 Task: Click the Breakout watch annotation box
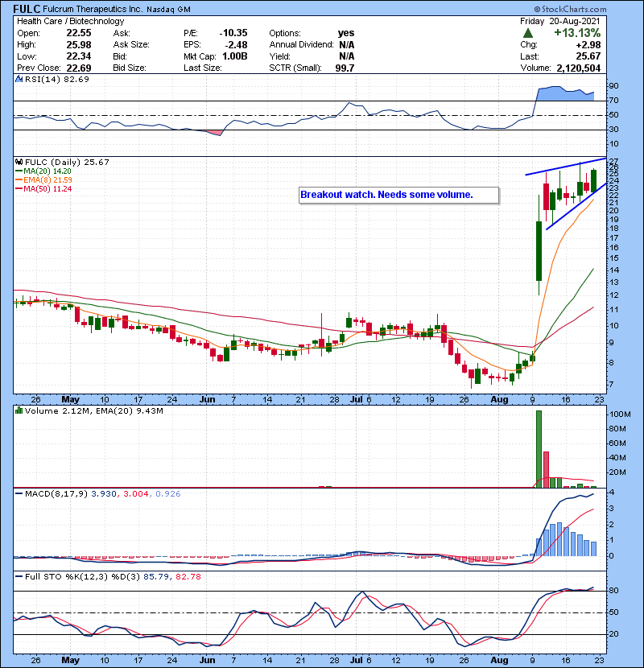[399, 195]
